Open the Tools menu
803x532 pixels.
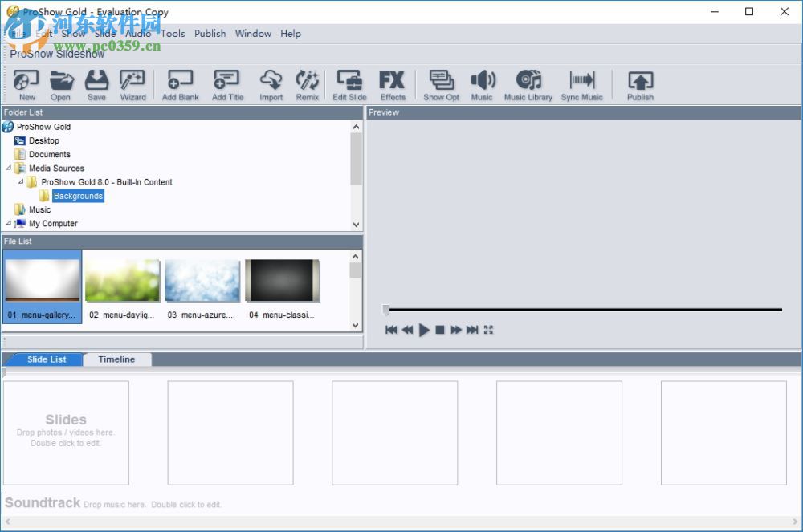[x=173, y=34]
